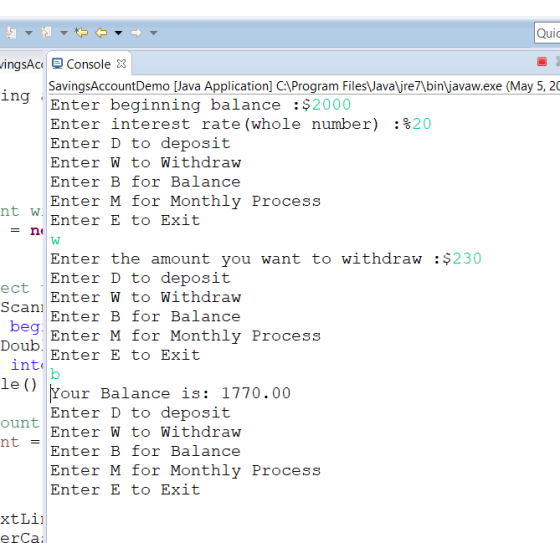
Task: Click the green 'b' input line
Action: click(x=55, y=374)
